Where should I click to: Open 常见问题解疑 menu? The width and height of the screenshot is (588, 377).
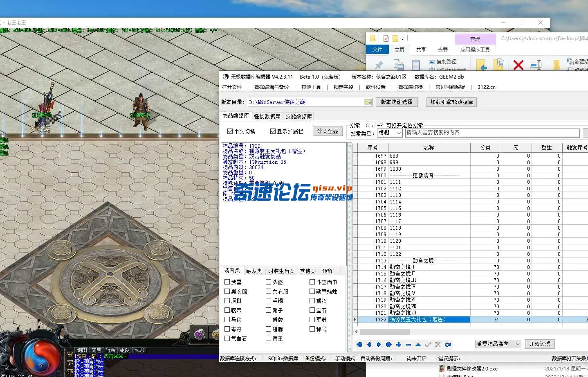[x=450, y=87]
